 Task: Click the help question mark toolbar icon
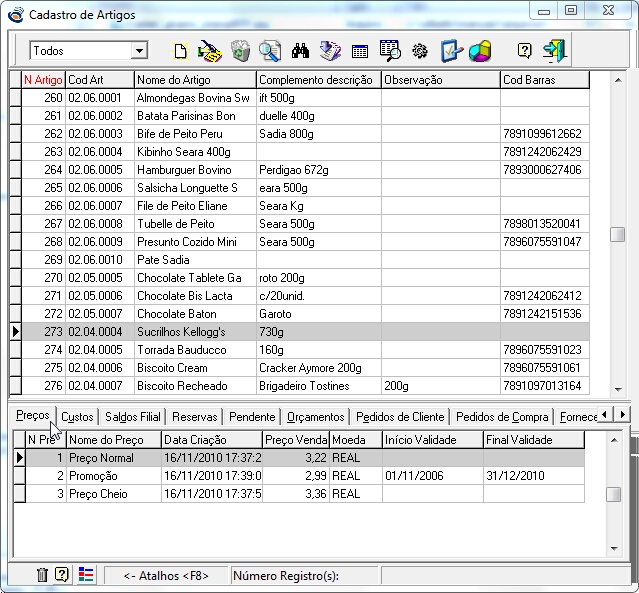pos(524,51)
